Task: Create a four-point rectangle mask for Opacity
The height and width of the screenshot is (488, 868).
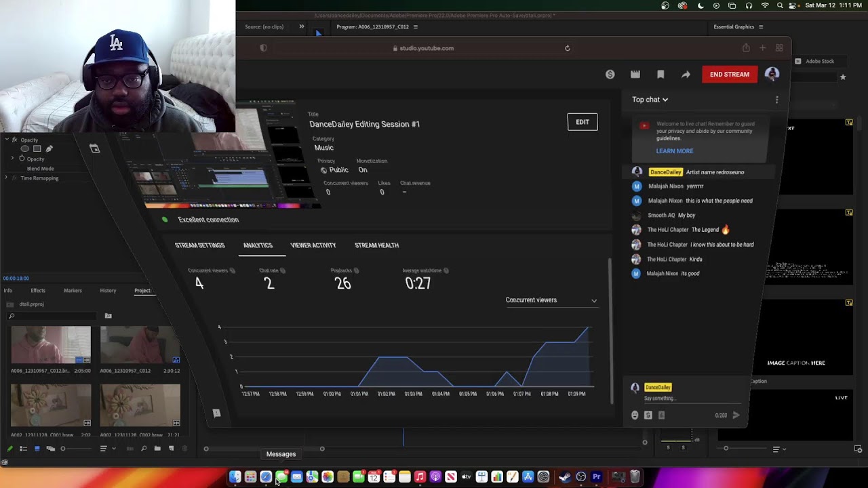Action: [x=37, y=148]
